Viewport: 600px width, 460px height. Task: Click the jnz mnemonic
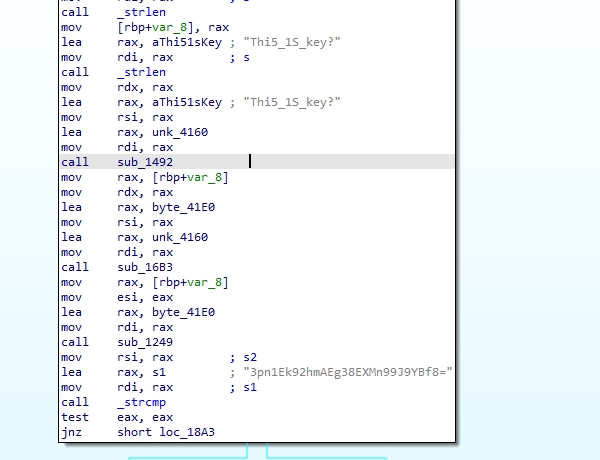(x=71, y=432)
